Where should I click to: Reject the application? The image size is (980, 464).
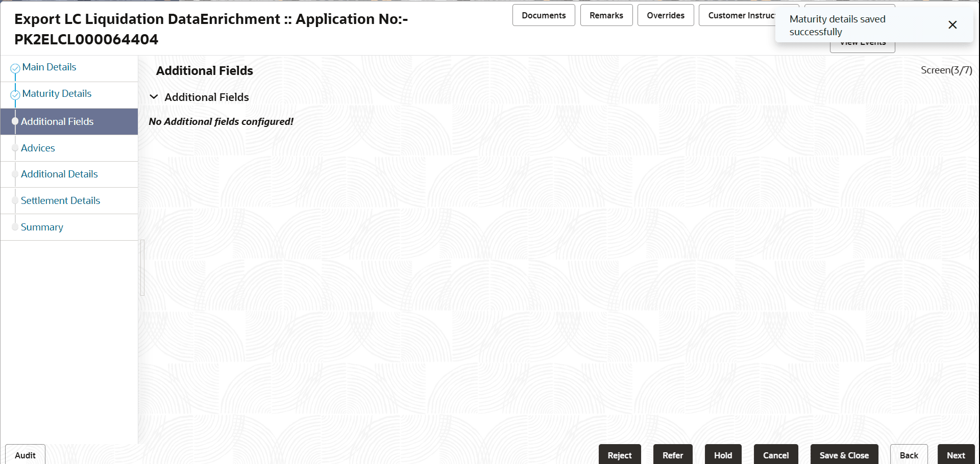pyautogui.click(x=620, y=455)
